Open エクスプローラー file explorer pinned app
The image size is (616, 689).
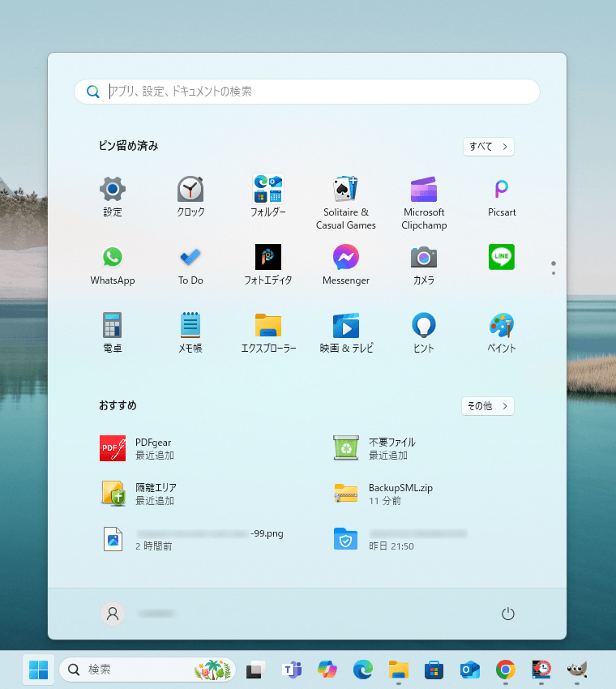coord(268,332)
